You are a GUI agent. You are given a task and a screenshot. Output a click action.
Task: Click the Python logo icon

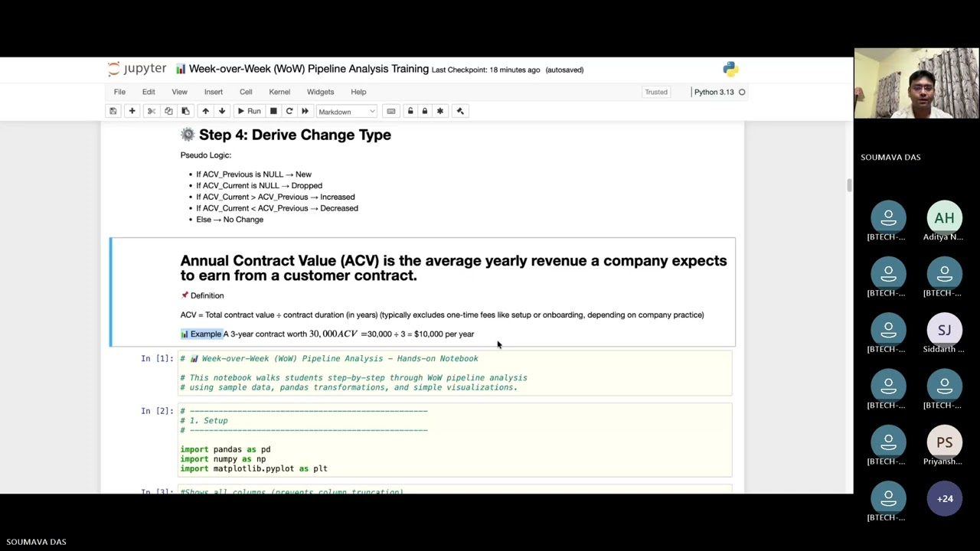click(730, 70)
